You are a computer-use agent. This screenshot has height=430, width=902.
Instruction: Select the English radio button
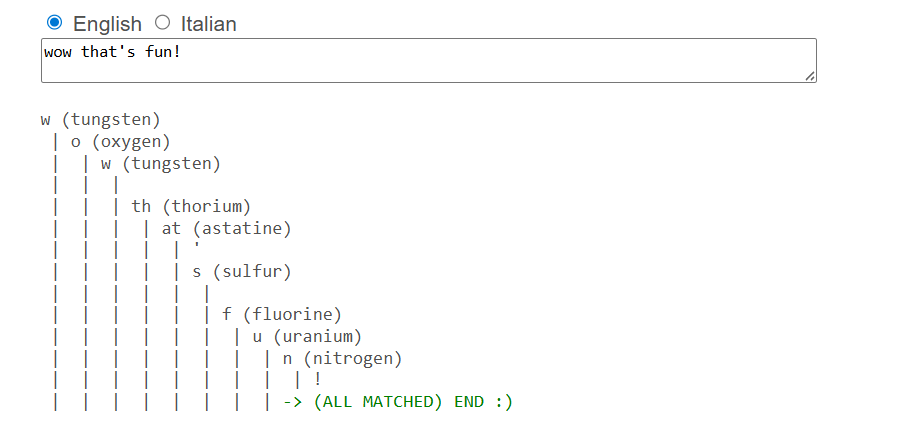pos(55,23)
